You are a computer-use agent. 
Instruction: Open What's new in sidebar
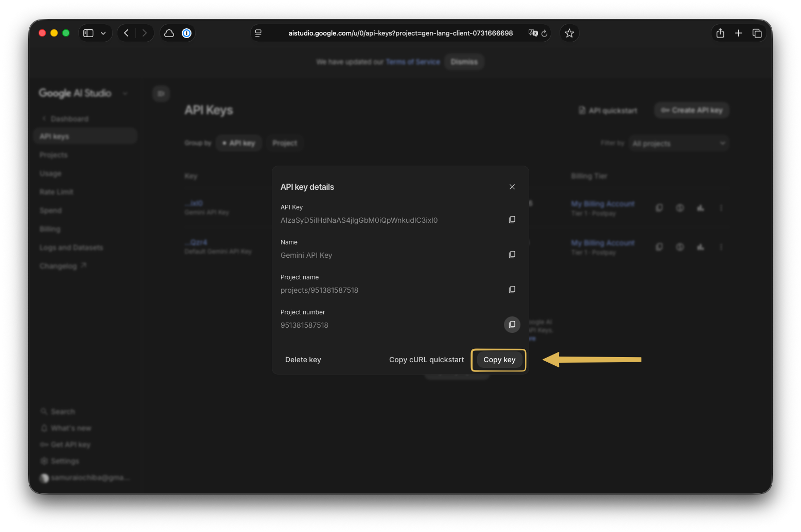[66, 428]
